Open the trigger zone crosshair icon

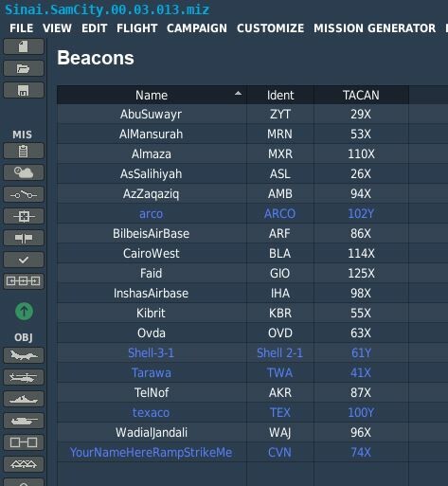click(24, 216)
